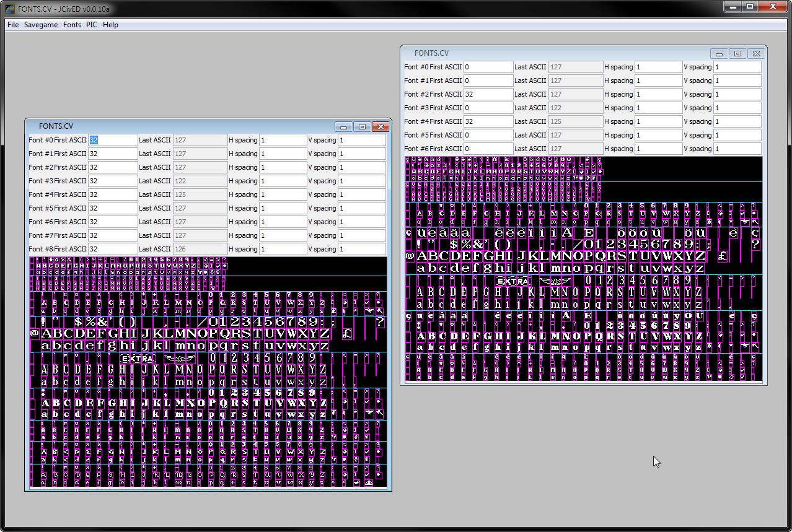Open the PIC menu

click(92, 25)
